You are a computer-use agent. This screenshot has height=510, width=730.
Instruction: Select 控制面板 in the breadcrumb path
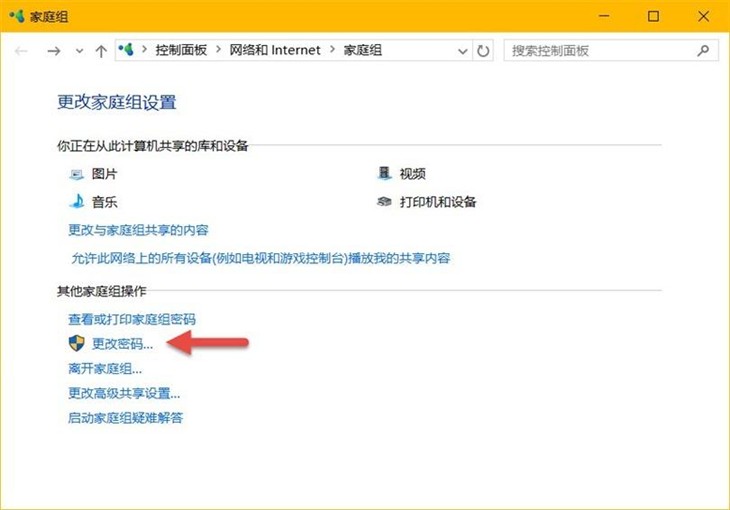(181, 50)
